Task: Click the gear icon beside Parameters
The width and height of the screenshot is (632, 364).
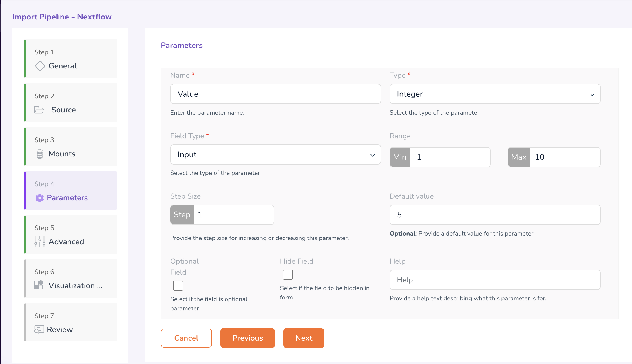Action: point(40,198)
